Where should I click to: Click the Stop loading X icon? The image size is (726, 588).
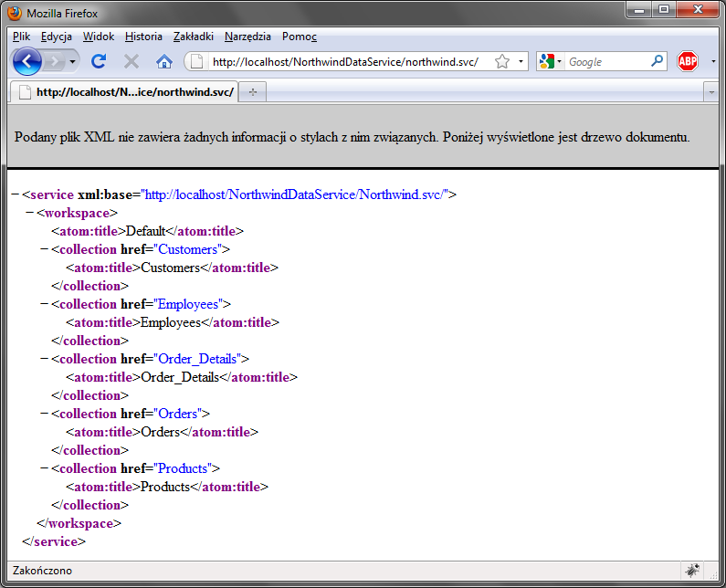[132, 61]
